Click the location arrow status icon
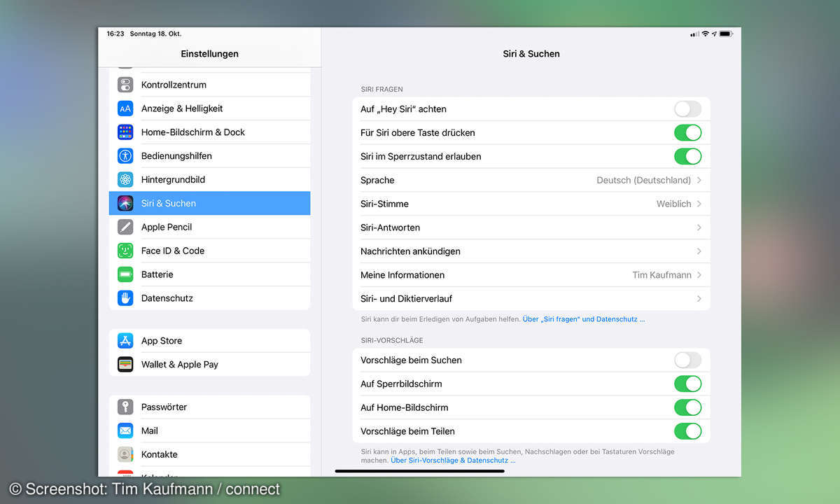 (714, 34)
